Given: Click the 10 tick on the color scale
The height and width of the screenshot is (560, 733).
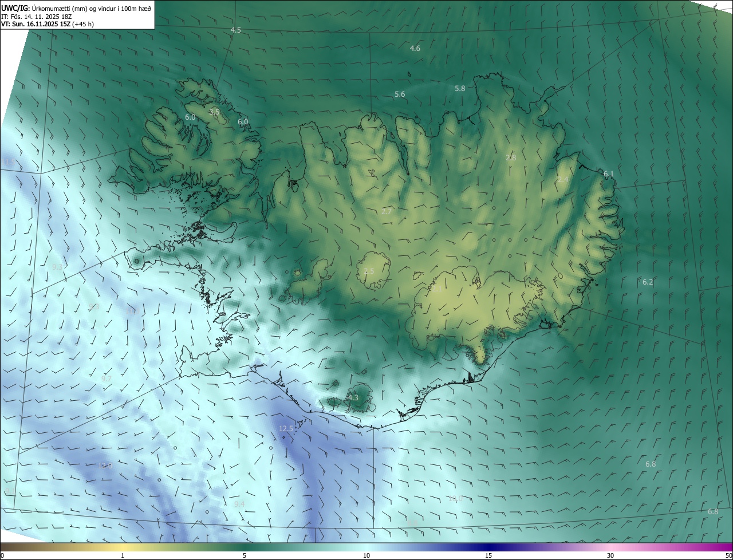Looking at the screenshot, I should pos(366,555).
